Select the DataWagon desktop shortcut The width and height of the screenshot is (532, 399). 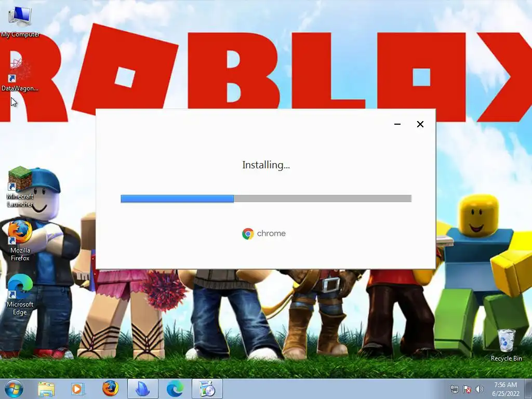tap(20, 75)
